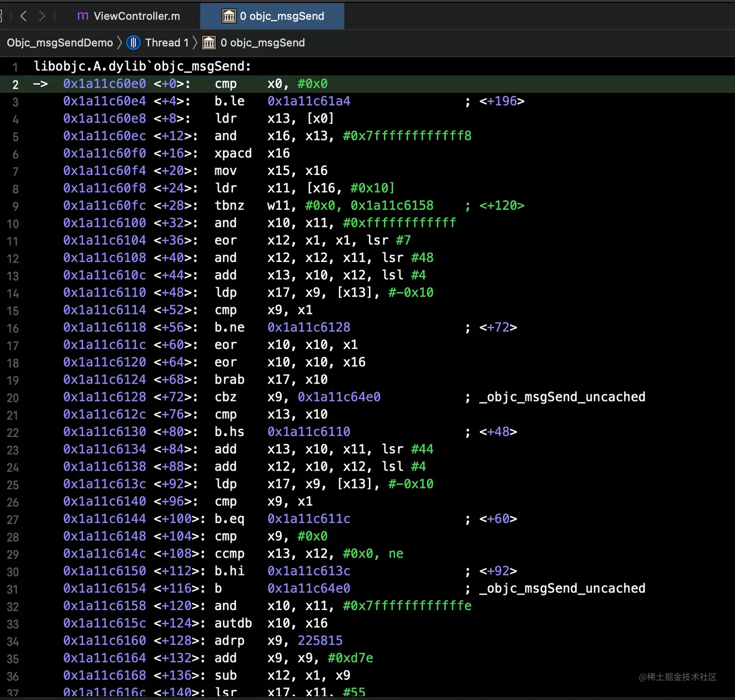Click the Thread 1 icon in breadcrumb
The width and height of the screenshot is (735, 700).
(134, 43)
